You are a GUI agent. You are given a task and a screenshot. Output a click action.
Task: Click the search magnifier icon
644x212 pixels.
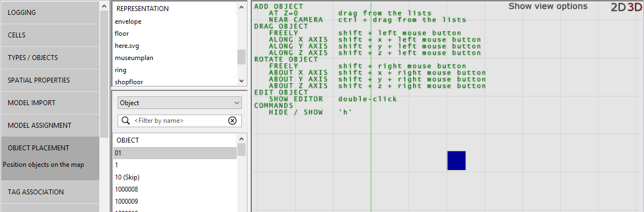(125, 121)
